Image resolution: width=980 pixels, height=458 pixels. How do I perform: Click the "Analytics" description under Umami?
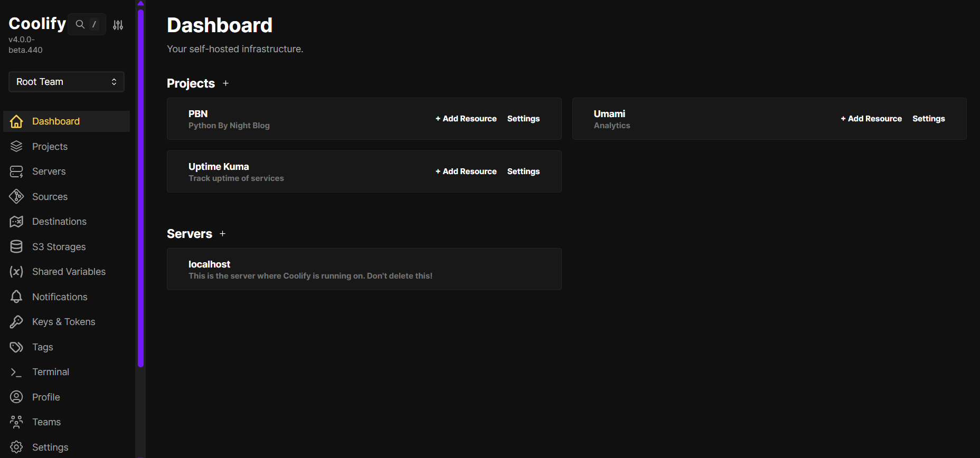[x=612, y=126]
